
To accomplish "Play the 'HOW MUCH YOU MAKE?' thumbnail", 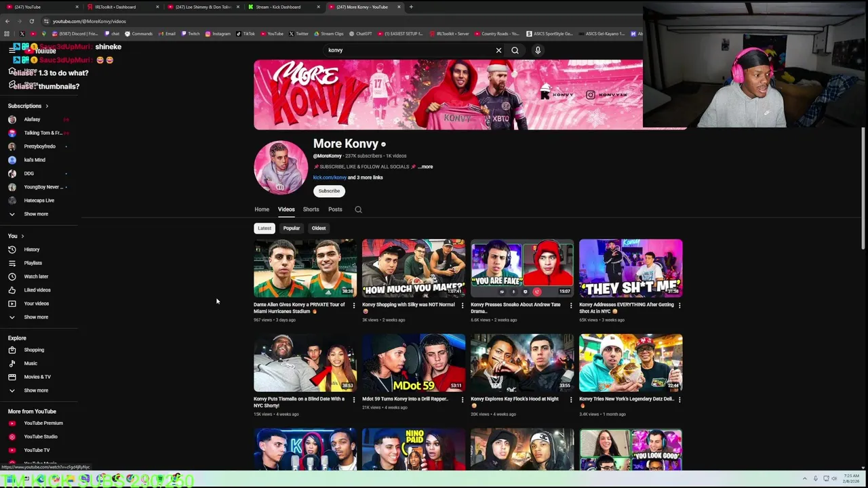I will (x=414, y=268).
